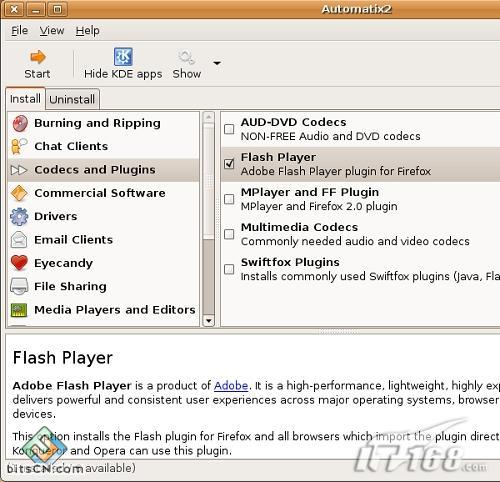Select the Drivers category
Viewport: 500px width, 482px height.
103,216
